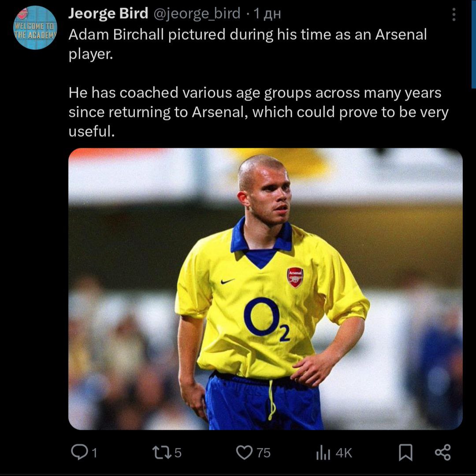
Task: Open the three-dot more options menu
Action: 454,15
